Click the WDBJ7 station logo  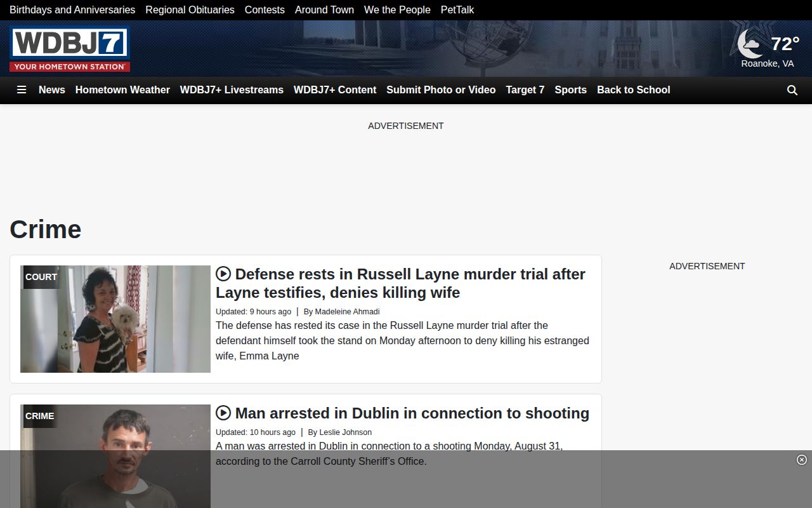(70, 49)
